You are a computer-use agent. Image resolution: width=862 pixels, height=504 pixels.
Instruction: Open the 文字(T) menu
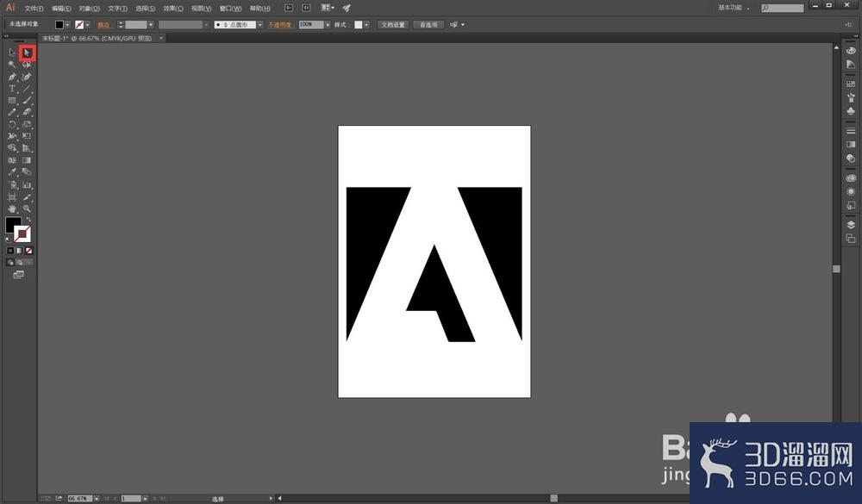(117, 9)
